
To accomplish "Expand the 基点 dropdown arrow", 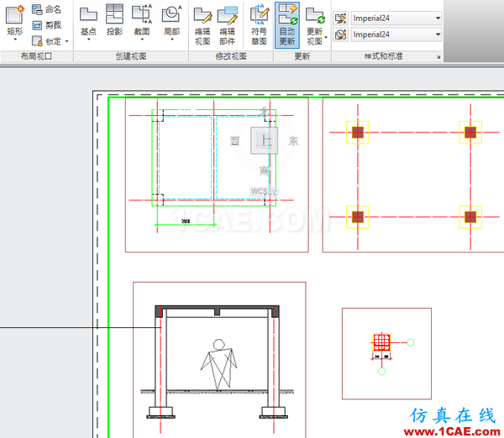I will [89, 39].
